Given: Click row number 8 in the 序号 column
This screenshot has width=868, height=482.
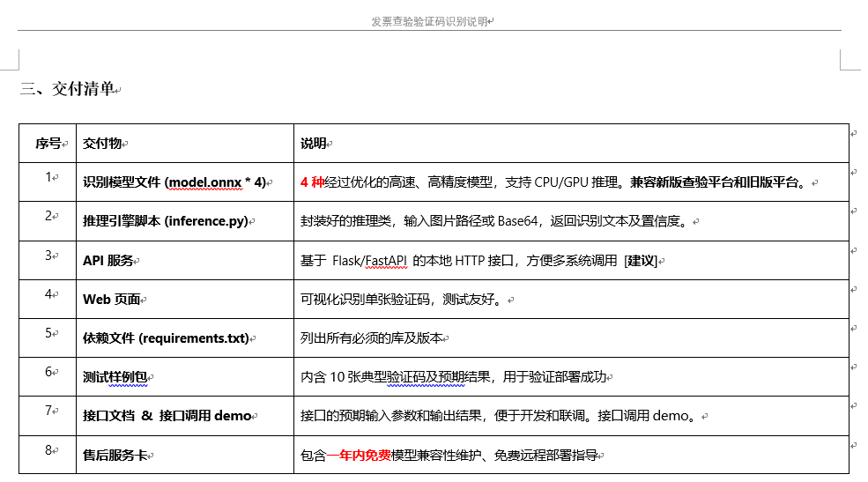Looking at the screenshot, I should (48, 450).
